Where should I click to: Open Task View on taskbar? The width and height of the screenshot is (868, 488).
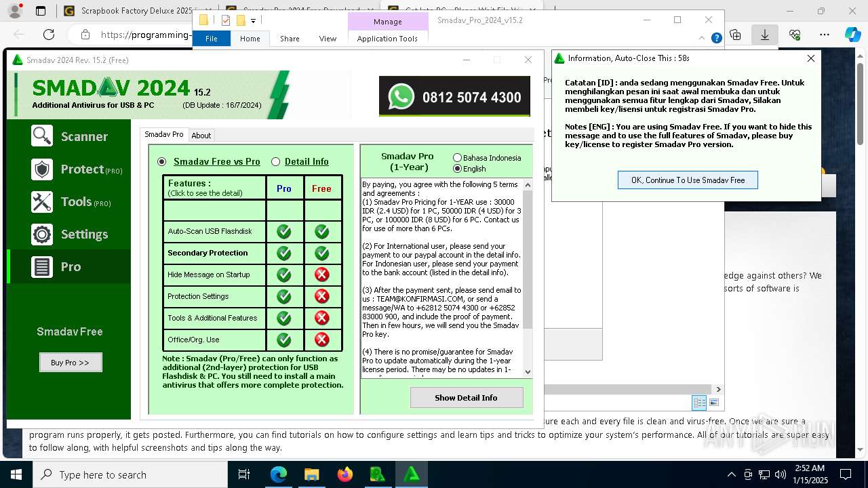point(244,474)
